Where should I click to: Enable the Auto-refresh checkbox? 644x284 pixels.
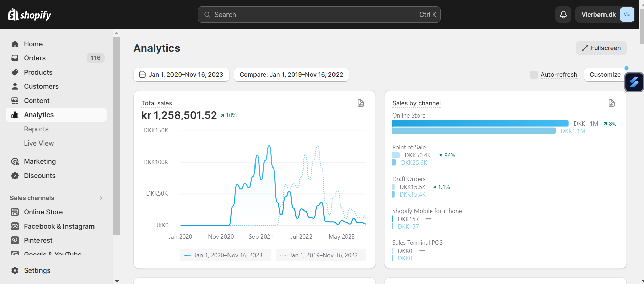tap(534, 75)
